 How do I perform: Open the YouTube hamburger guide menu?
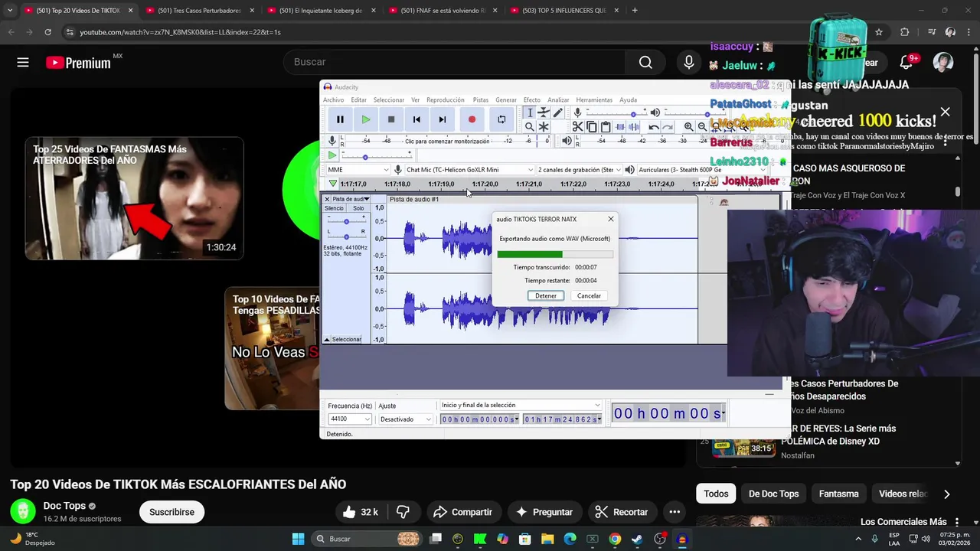point(23,63)
